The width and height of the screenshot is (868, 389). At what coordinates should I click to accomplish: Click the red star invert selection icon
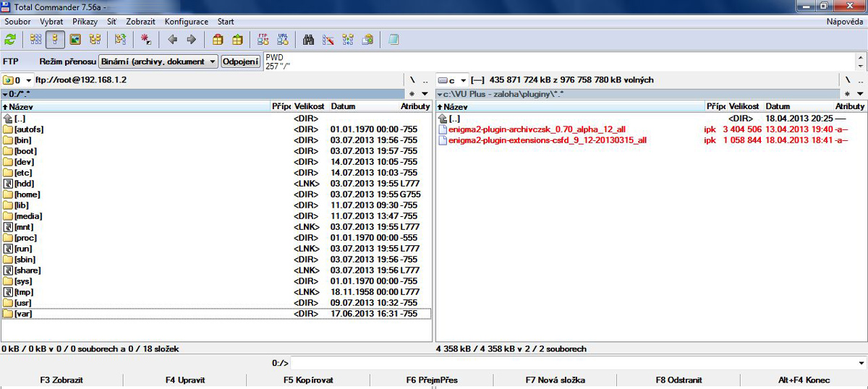point(146,40)
